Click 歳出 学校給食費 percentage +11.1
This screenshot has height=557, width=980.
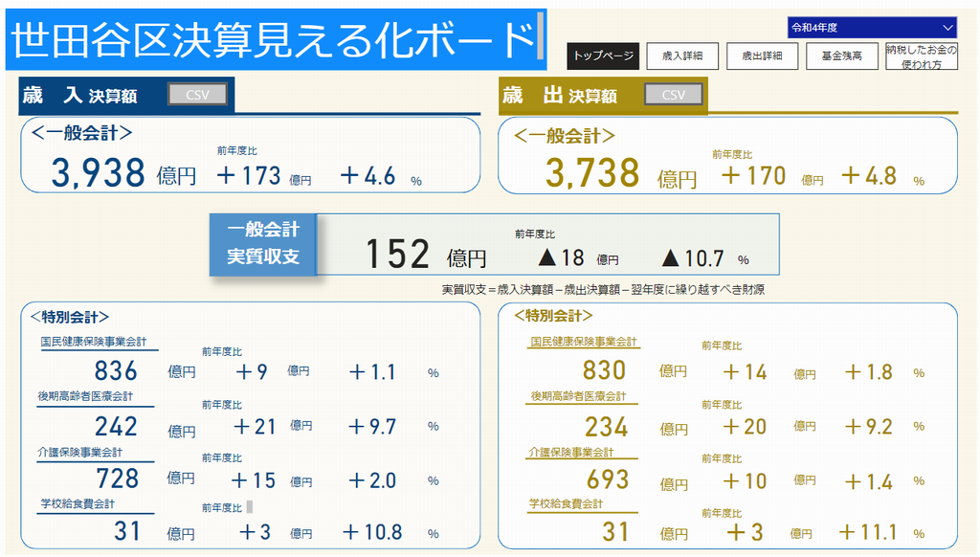click(868, 532)
